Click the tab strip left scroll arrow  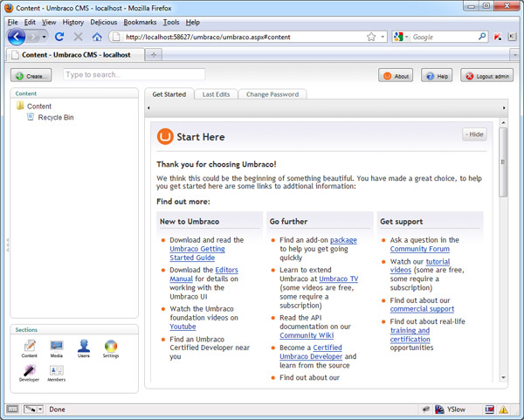pyautogui.click(x=148, y=107)
